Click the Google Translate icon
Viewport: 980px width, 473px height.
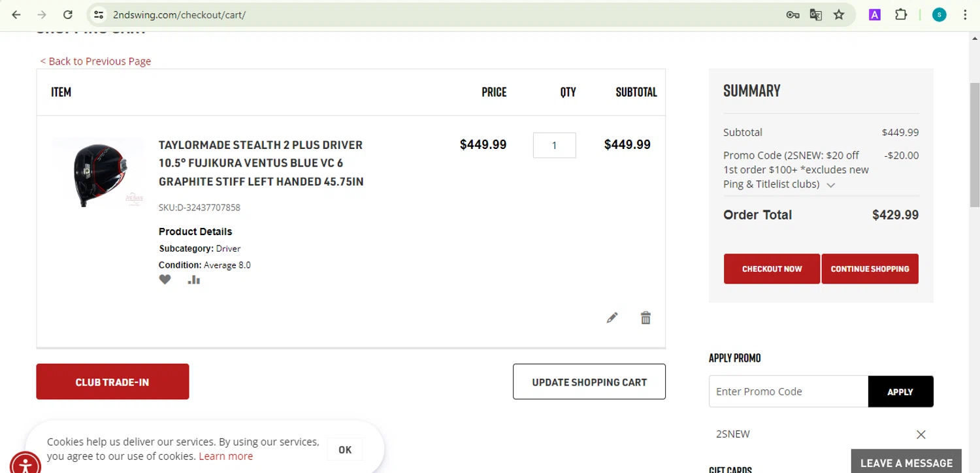[x=815, y=14]
